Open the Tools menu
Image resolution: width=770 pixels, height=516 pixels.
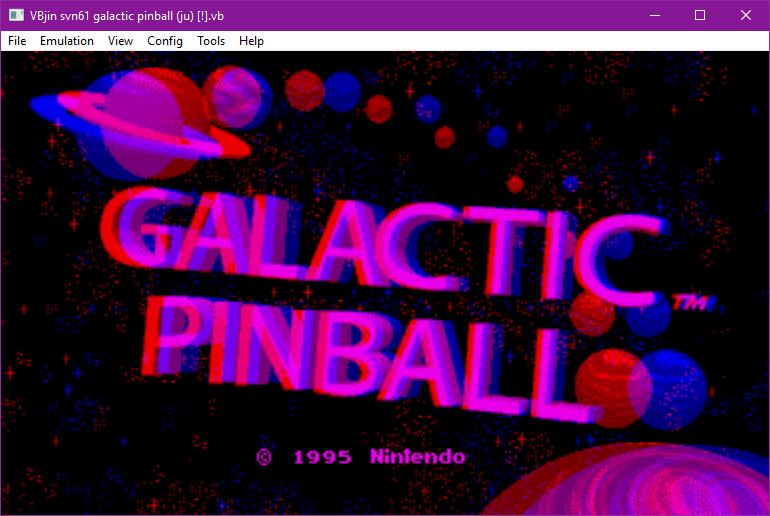coord(211,41)
